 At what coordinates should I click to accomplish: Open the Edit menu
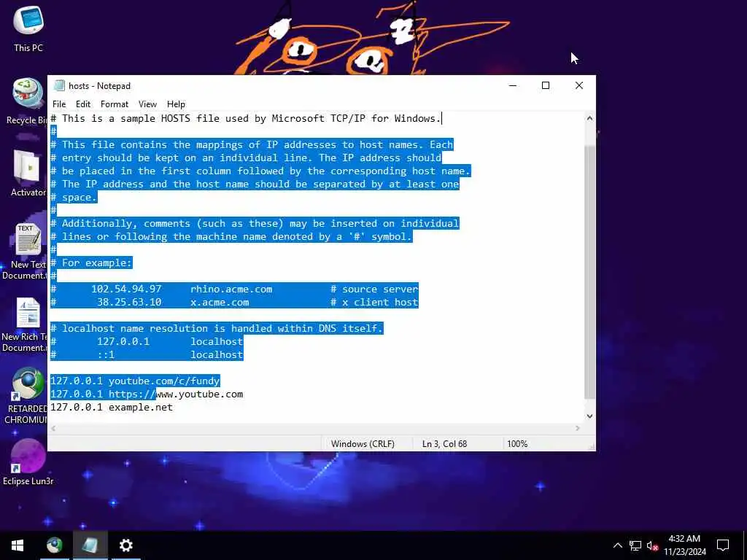[x=83, y=104]
